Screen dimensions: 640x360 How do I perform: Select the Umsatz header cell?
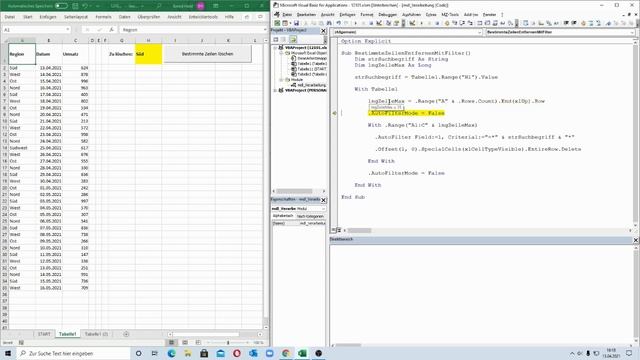(x=75, y=54)
